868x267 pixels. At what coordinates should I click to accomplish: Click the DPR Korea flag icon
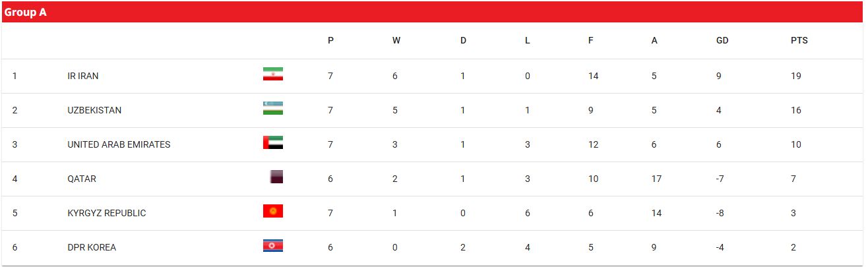(x=272, y=245)
